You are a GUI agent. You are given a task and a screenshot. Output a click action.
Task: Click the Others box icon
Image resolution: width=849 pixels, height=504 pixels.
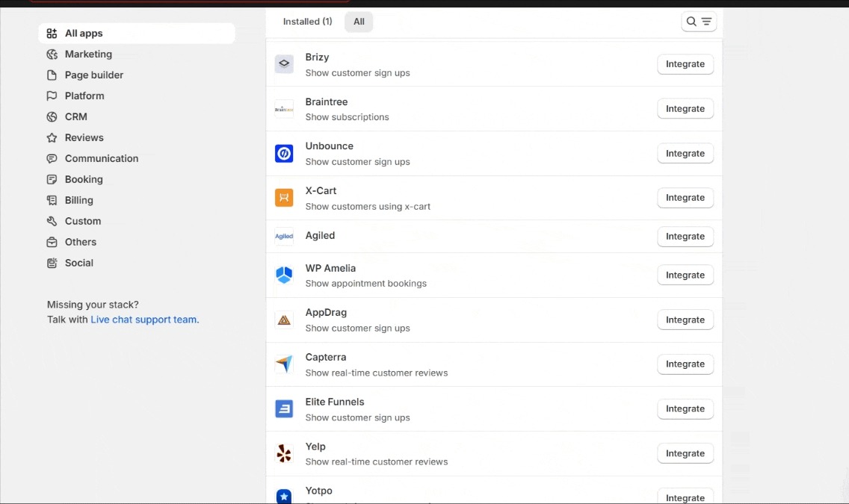pyautogui.click(x=52, y=242)
